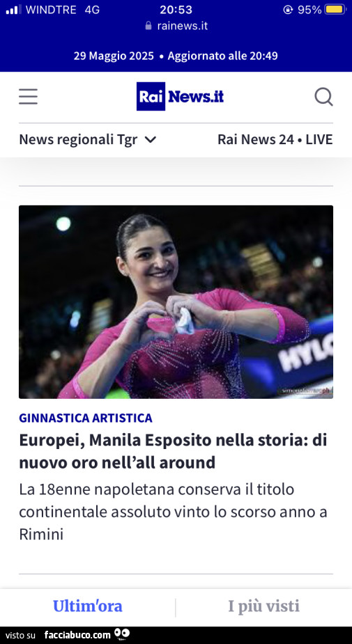This screenshot has height=644, width=352.
Task: Tap the rainews.it address bar
Action: click(176, 26)
